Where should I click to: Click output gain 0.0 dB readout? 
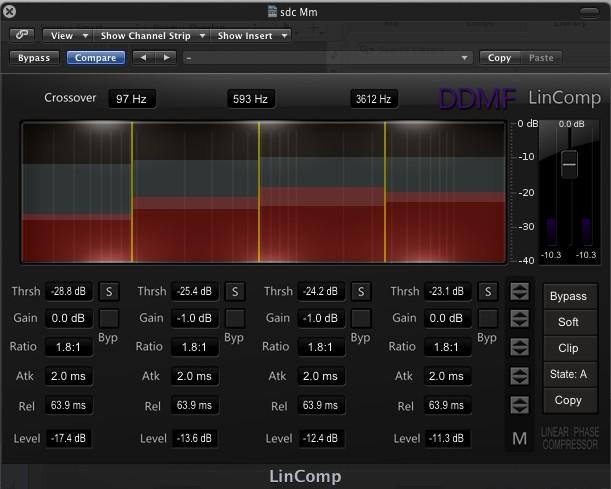571,124
